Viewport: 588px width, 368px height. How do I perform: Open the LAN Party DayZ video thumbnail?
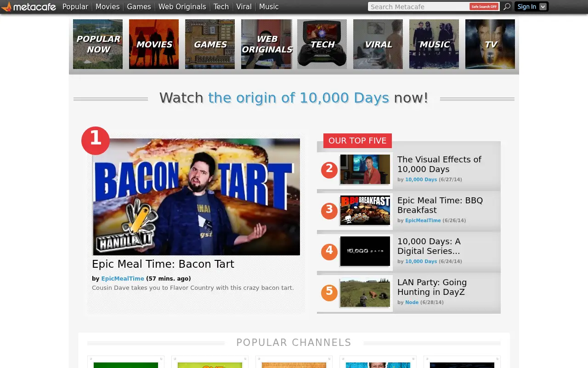coord(365,292)
